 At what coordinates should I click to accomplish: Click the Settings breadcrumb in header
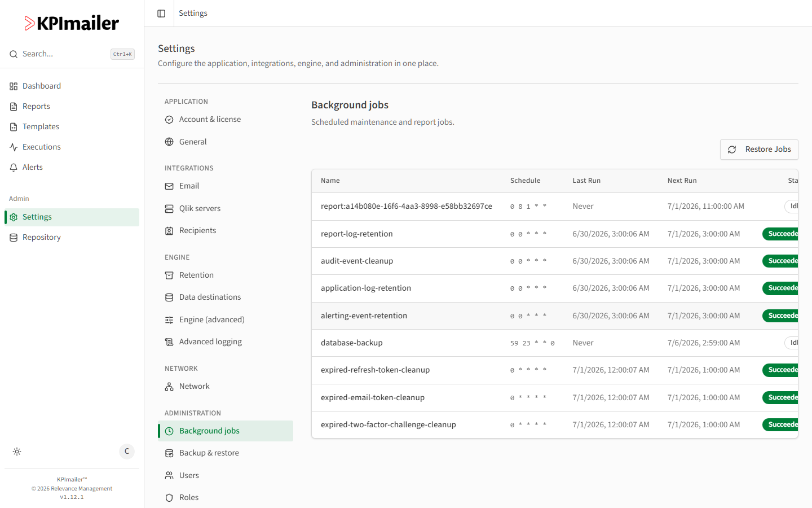pyautogui.click(x=193, y=14)
